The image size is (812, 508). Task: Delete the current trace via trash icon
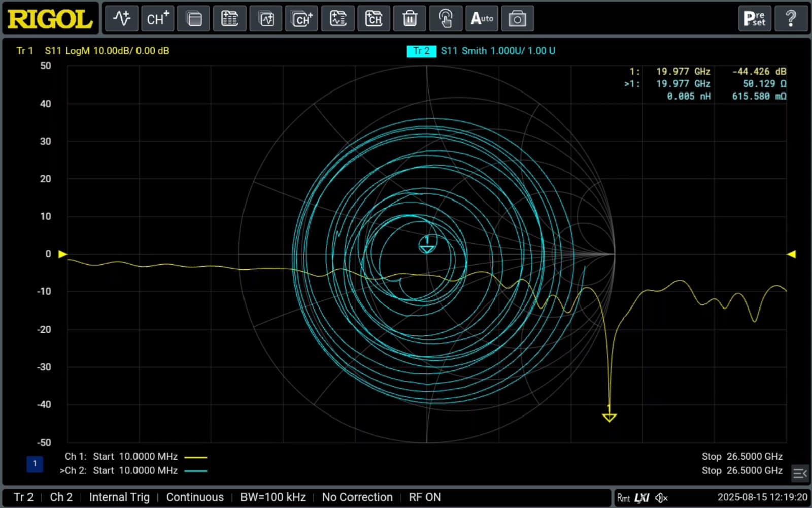(x=410, y=18)
